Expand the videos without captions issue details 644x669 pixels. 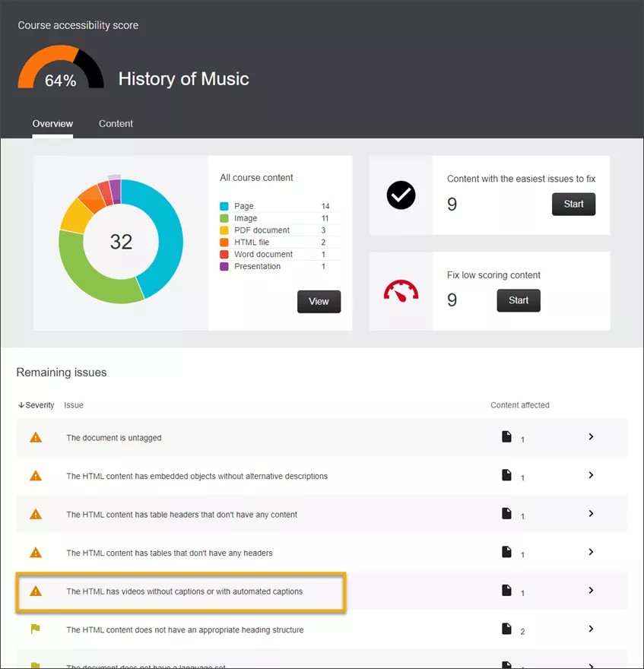591,591
